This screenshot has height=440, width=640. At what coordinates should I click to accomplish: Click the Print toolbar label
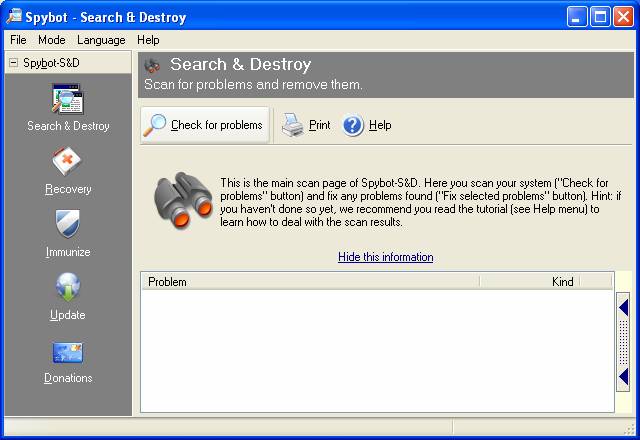pyautogui.click(x=320, y=125)
